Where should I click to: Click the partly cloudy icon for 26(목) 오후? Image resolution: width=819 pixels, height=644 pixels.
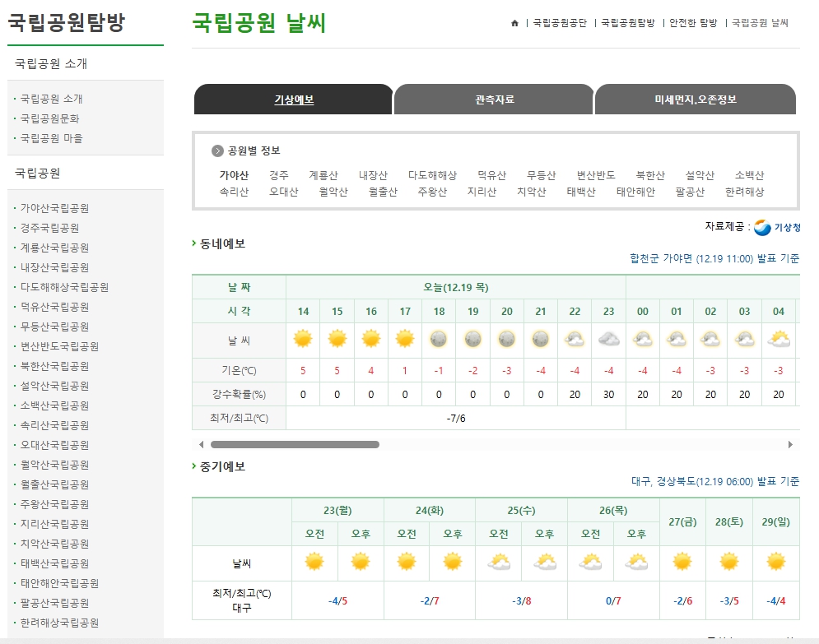point(637,563)
